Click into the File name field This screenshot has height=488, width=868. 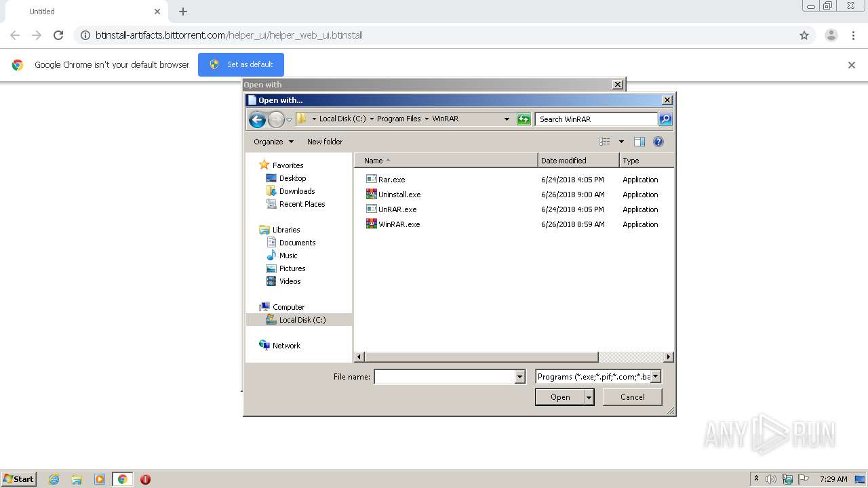pos(444,377)
